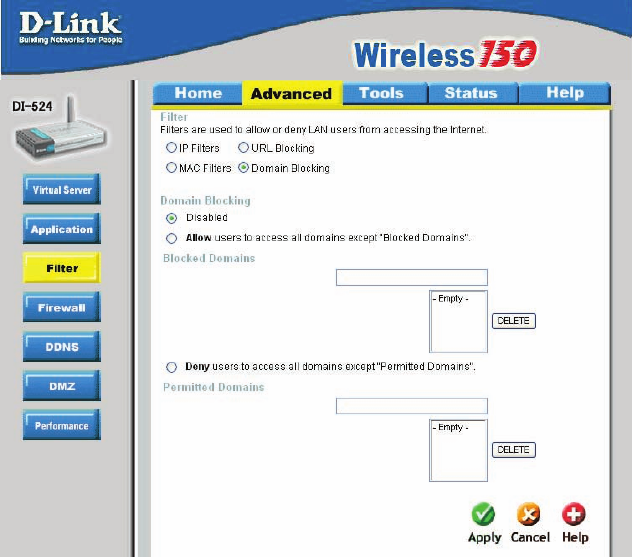
Task: Go to the DDNS section
Action: [62, 347]
